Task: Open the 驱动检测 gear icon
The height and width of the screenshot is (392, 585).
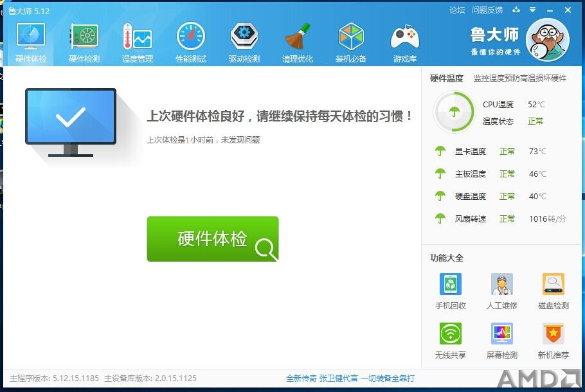Action: [x=244, y=37]
